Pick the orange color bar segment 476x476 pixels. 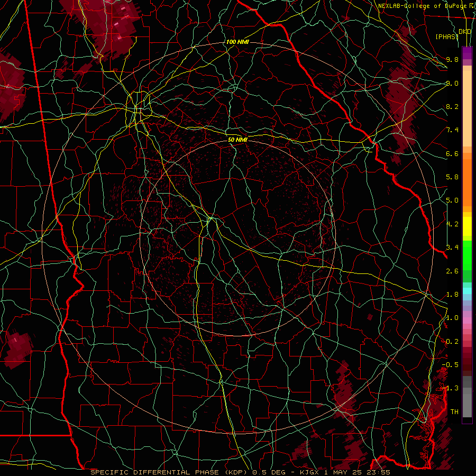coord(467,182)
